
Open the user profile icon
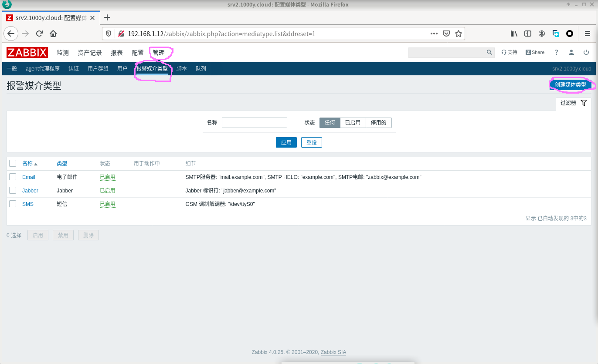tap(571, 52)
